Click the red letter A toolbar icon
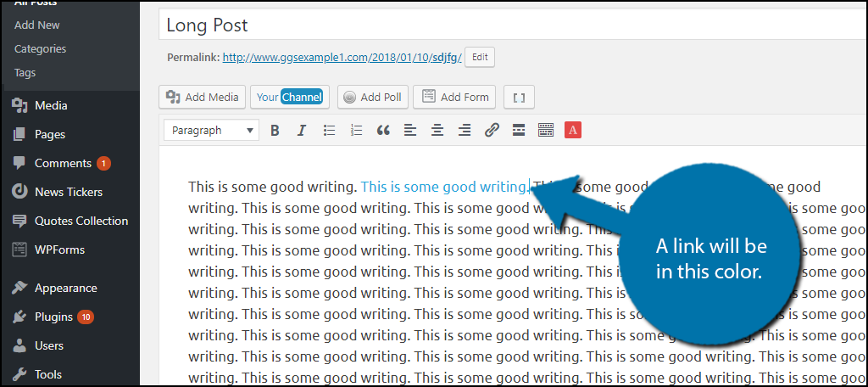Viewport: 868px width, 387px height. [573, 131]
